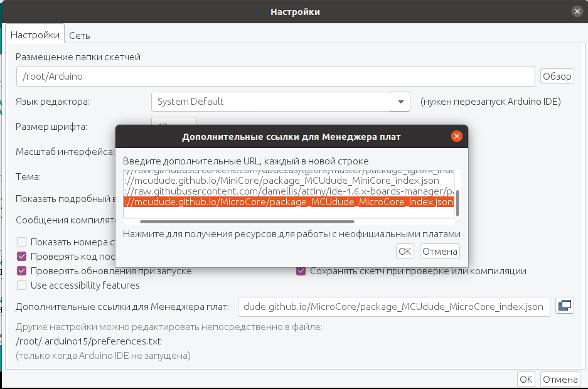Switch to the Сеть tab
Image resolution: width=588 pixels, height=389 pixels.
80,36
